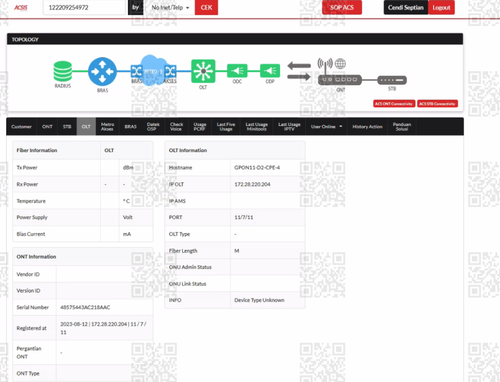The height and width of the screenshot is (382, 500).
Task: Expand the User Online dropdown tab
Action: [x=327, y=127]
